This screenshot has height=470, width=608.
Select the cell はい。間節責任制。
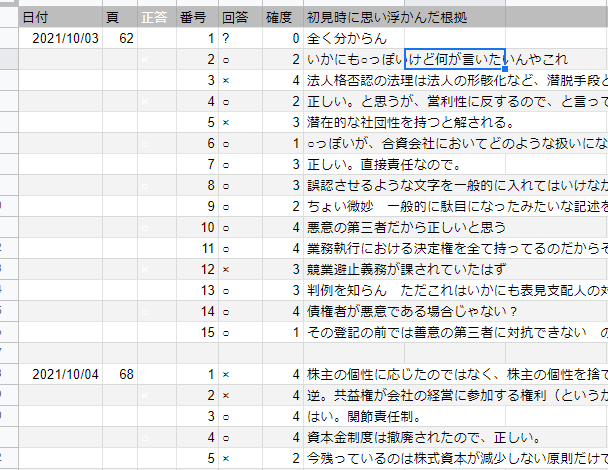coord(354,416)
